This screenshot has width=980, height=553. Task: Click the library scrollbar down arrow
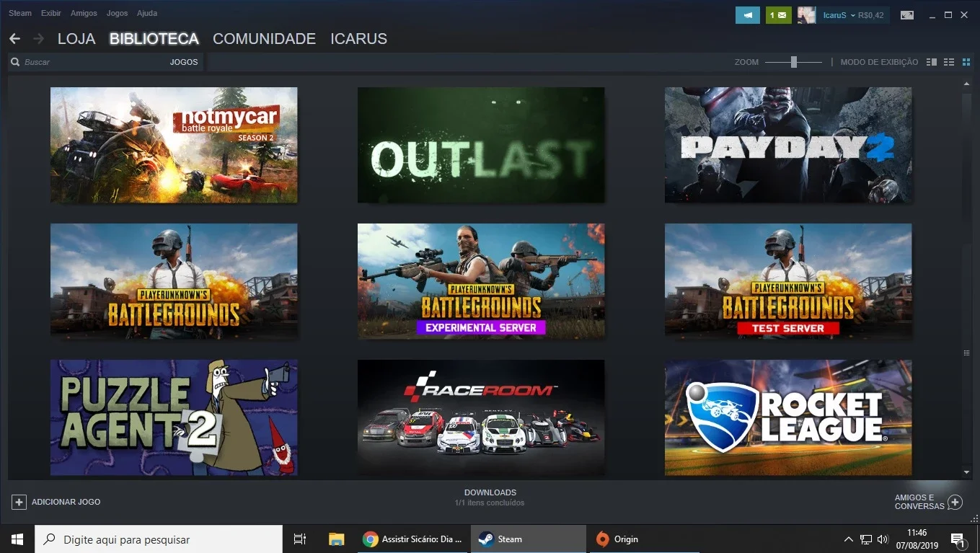(x=967, y=472)
